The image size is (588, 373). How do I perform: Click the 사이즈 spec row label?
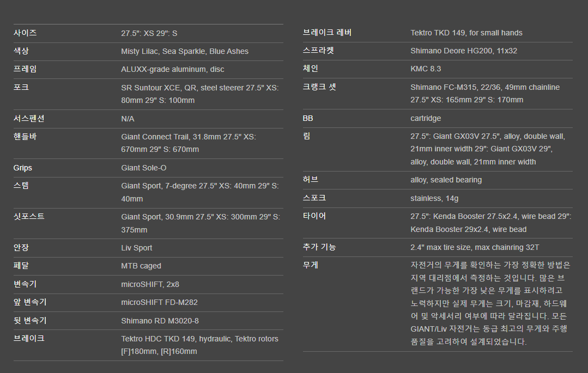tap(25, 33)
